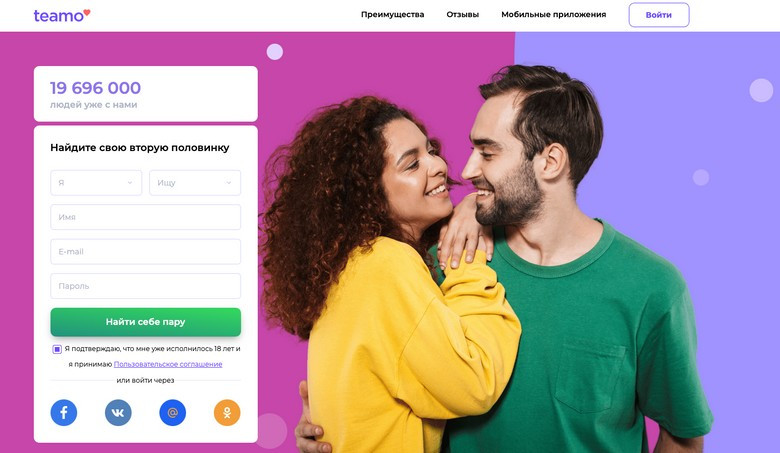
Task: Open the "Ищу" dropdown
Action: [x=195, y=182]
